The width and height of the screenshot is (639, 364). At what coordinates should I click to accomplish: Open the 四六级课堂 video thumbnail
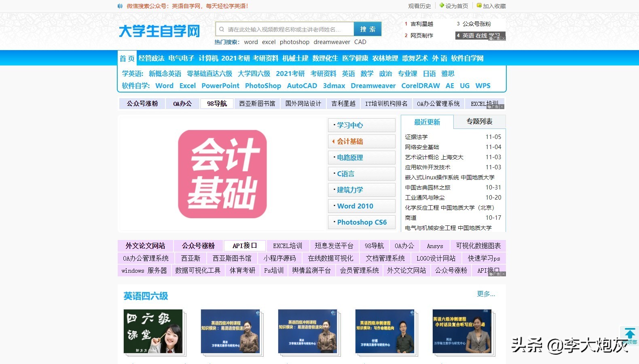[153, 331]
